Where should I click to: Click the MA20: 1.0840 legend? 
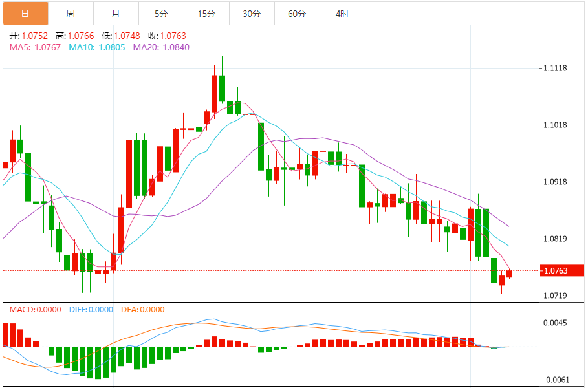(161, 47)
